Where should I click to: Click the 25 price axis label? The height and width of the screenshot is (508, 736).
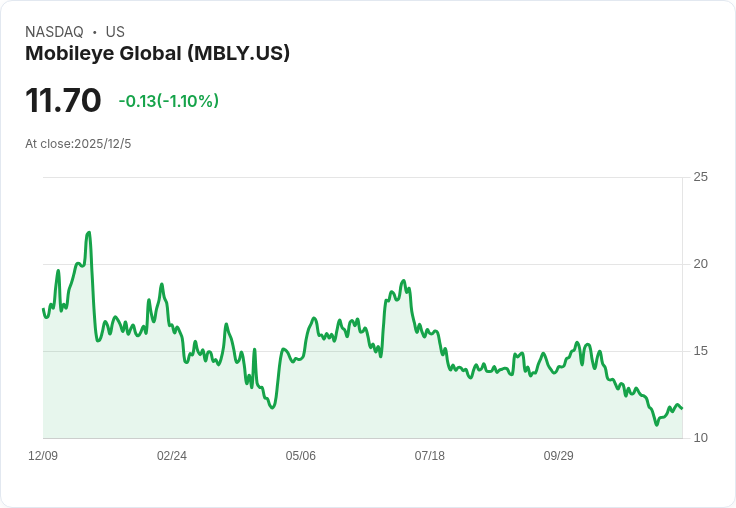click(x=700, y=177)
